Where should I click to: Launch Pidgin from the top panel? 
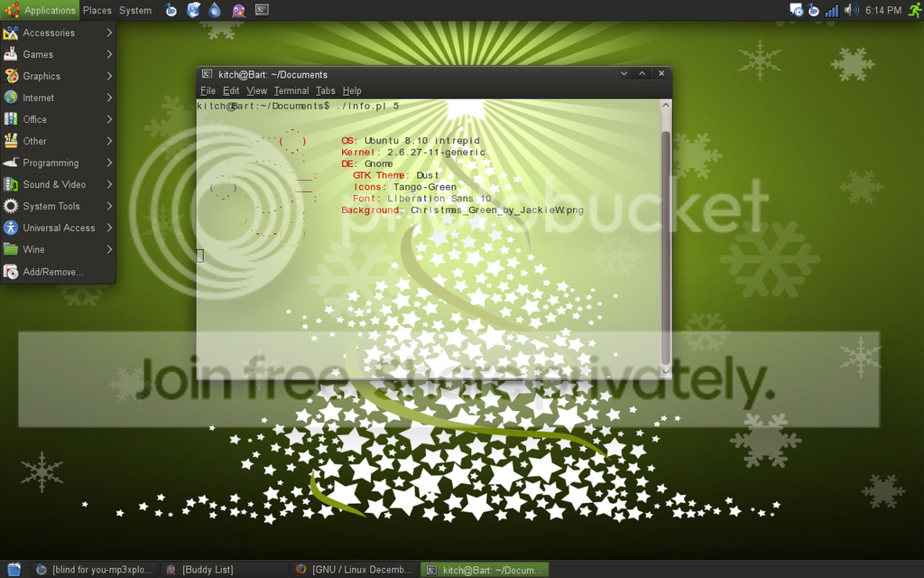pos(238,10)
